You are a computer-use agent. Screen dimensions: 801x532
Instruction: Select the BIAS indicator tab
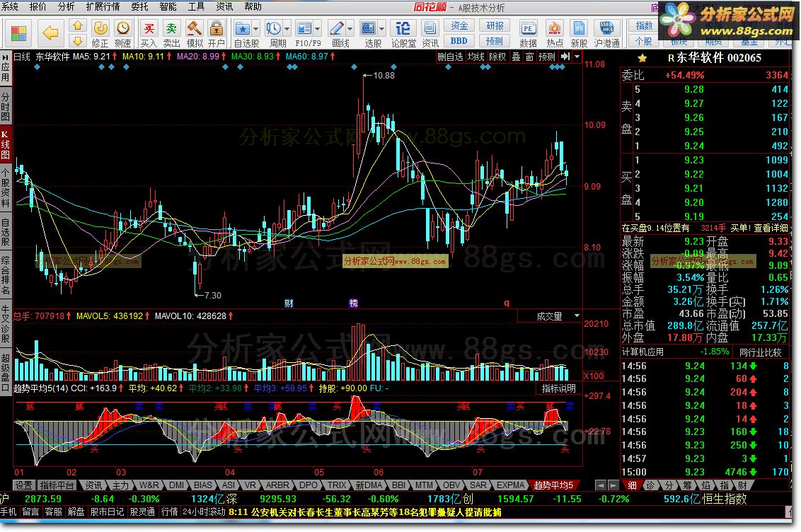tap(203, 485)
